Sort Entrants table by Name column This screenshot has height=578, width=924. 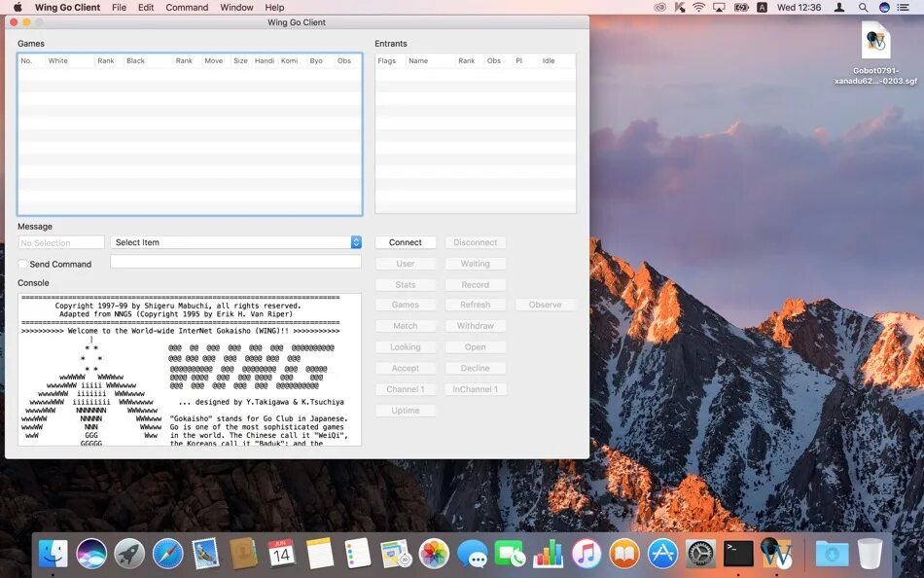(x=430, y=60)
